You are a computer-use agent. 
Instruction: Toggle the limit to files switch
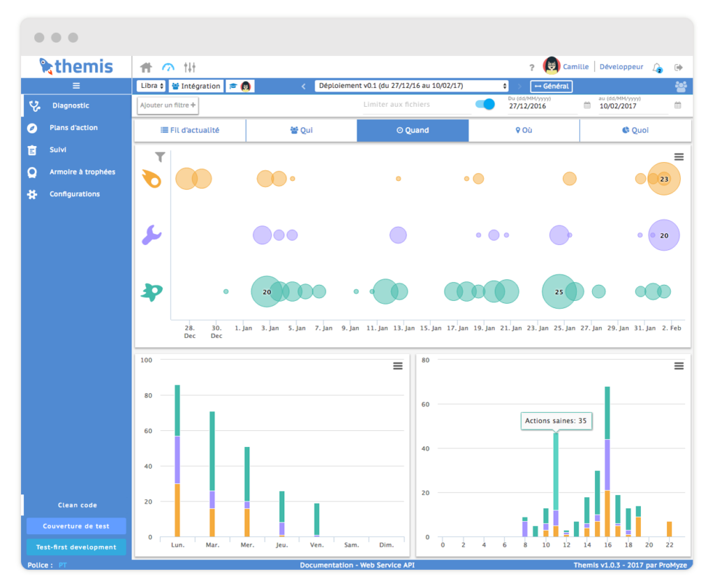[x=485, y=104]
